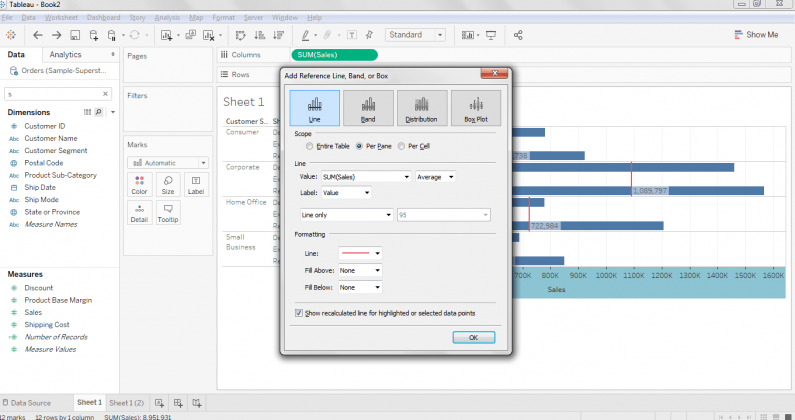Sort ascending toolbar icon
The height and width of the screenshot is (420, 795).
(x=260, y=35)
